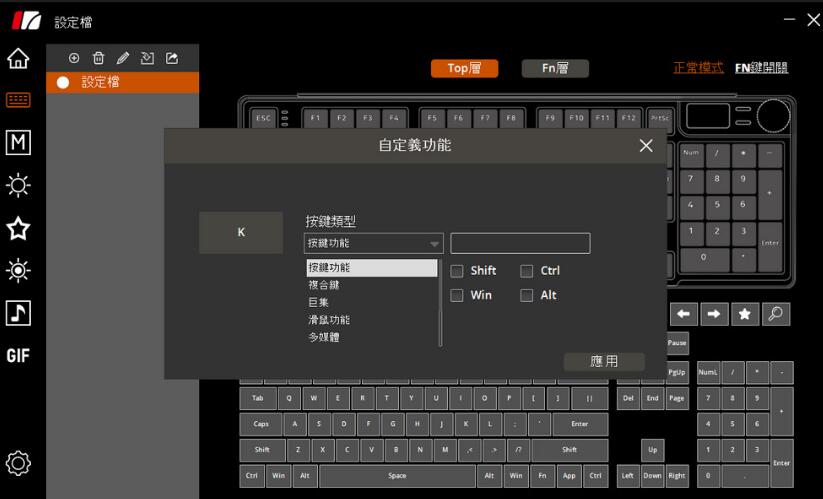Enable the Ctrl modifier checkbox

coord(526,271)
